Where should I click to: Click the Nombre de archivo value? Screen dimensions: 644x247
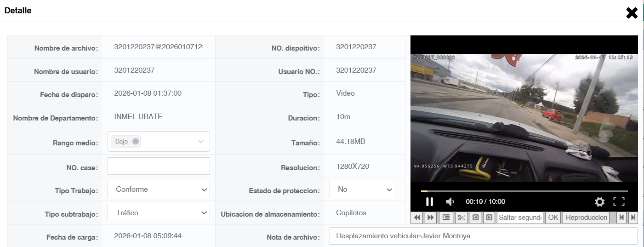(159, 47)
